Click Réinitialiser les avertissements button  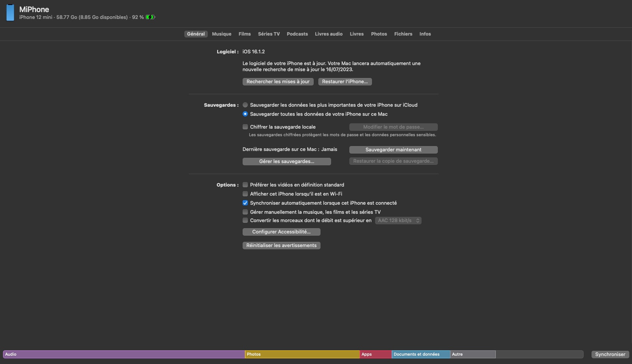click(x=282, y=246)
